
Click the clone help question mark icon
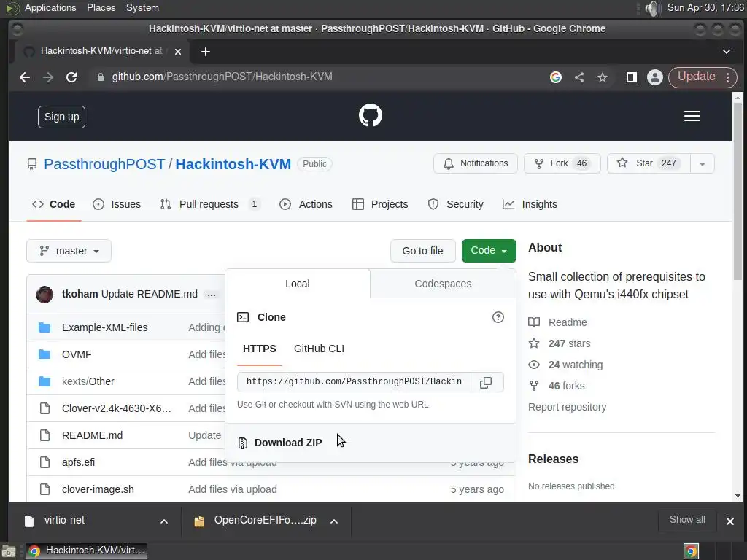[x=498, y=317]
